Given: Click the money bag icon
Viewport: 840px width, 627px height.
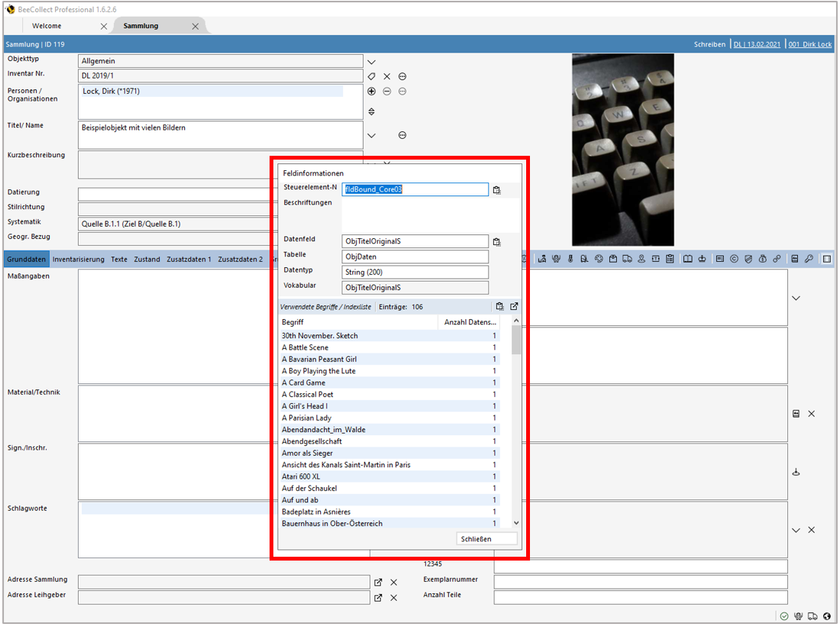Looking at the screenshot, I should point(762,259).
